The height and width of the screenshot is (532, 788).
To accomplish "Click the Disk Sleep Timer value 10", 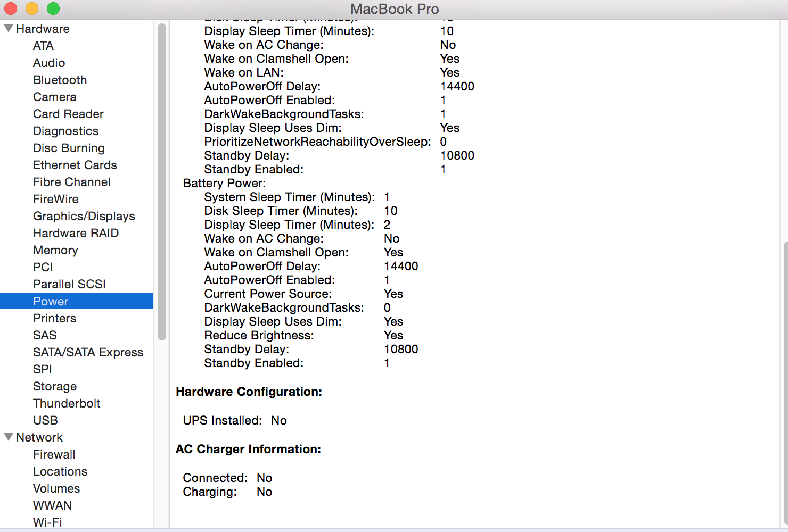I will tap(391, 211).
